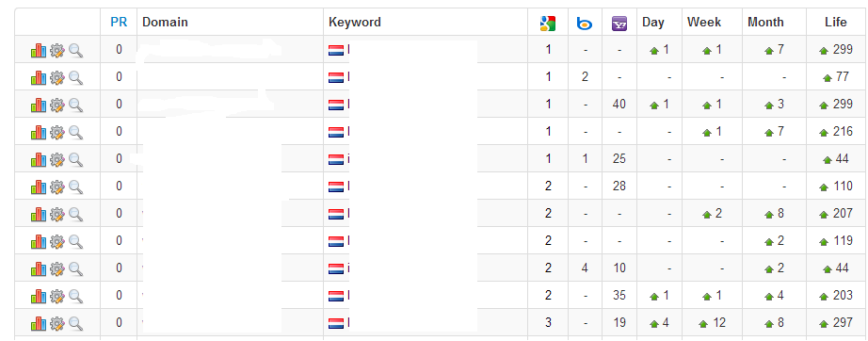Open bar chart icon in Life 297 row
This screenshot has width=868, height=341.
pyautogui.click(x=39, y=324)
